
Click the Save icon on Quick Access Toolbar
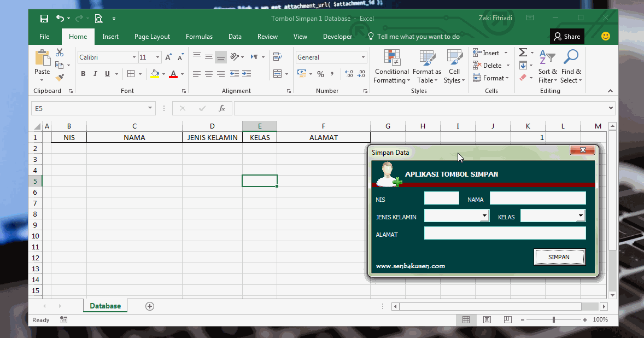[44, 18]
